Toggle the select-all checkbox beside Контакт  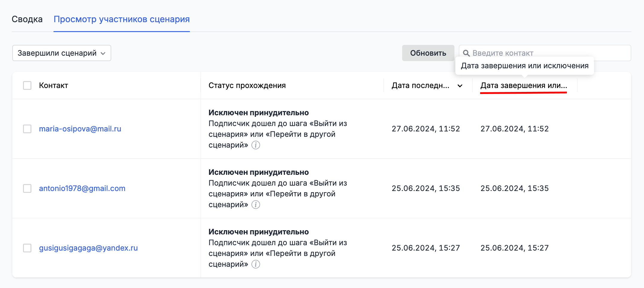click(x=27, y=86)
